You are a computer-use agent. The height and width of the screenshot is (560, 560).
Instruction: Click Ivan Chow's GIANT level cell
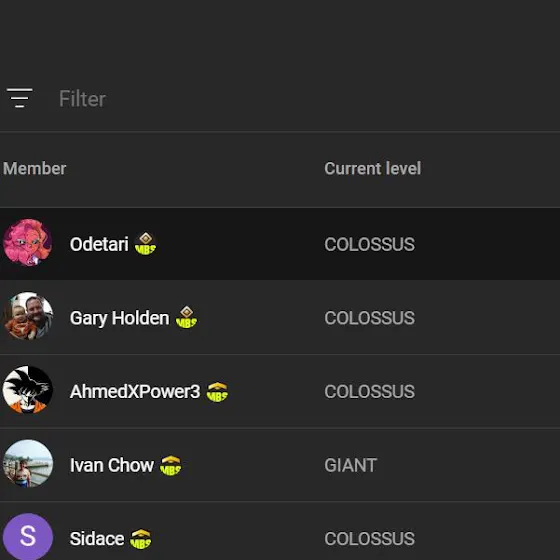(350, 465)
